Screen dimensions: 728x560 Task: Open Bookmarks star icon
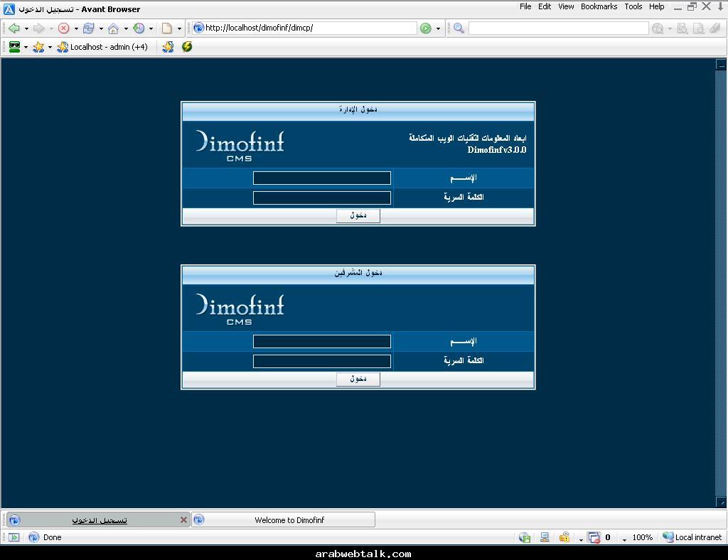click(x=38, y=47)
